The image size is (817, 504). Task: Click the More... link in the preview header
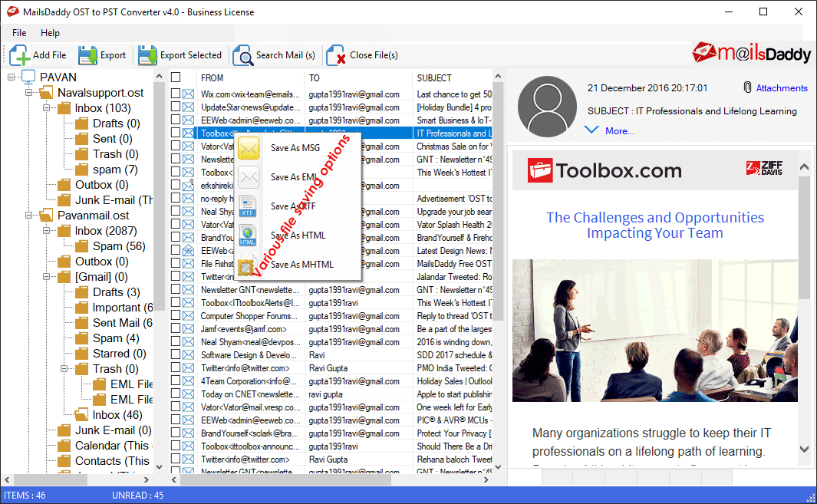[620, 131]
